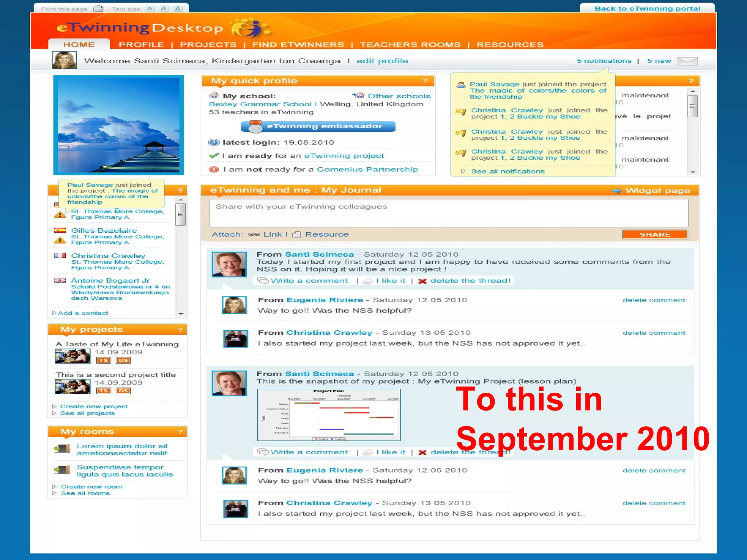Open the Project Plan snapshot thumbnail
Image resolution: width=747 pixels, height=560 pixels.
click(x=329, y=415)
